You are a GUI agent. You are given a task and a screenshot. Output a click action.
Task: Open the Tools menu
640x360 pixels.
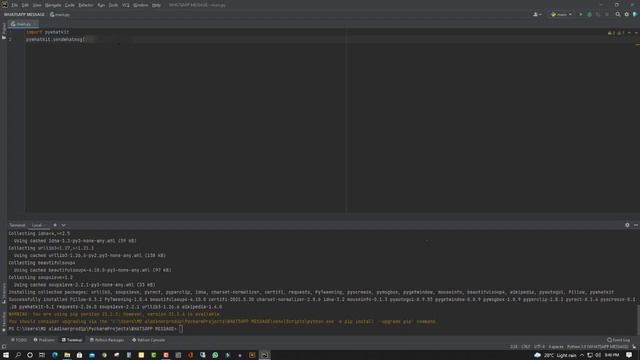click(113, 5)
